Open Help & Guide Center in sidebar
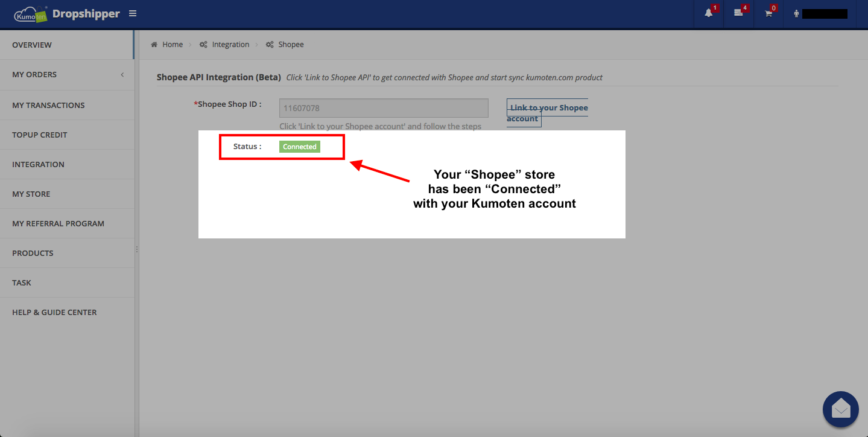The width and height of the screenshot is (868, 437). (66, 312)
